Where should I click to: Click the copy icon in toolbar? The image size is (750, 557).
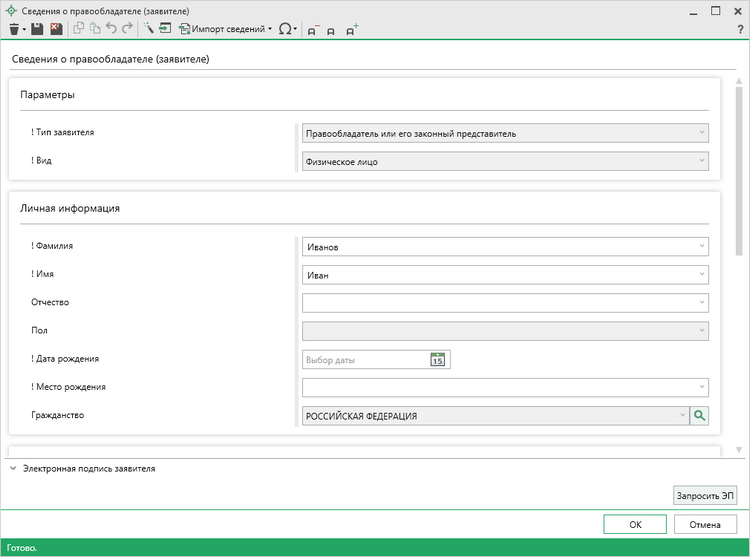point(78,29)
